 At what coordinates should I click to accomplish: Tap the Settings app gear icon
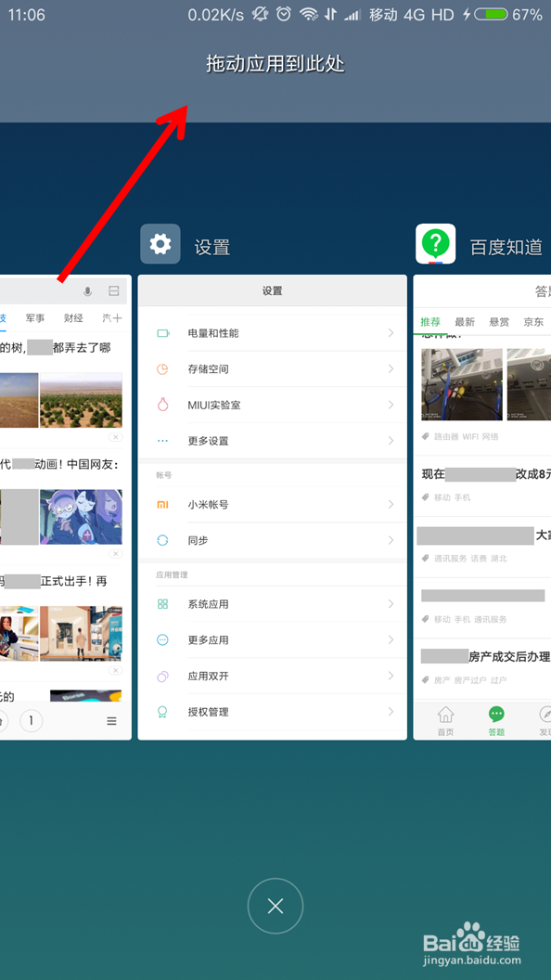(x=160, y=244)
